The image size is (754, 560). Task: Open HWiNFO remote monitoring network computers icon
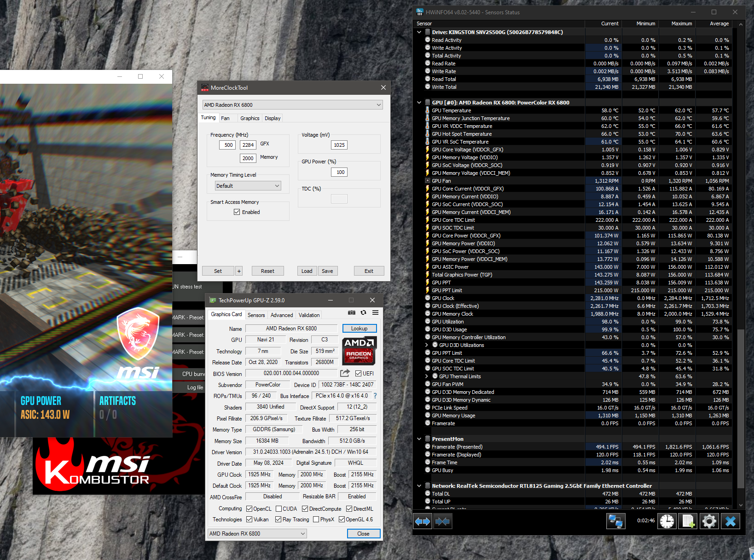click(616, 521)
